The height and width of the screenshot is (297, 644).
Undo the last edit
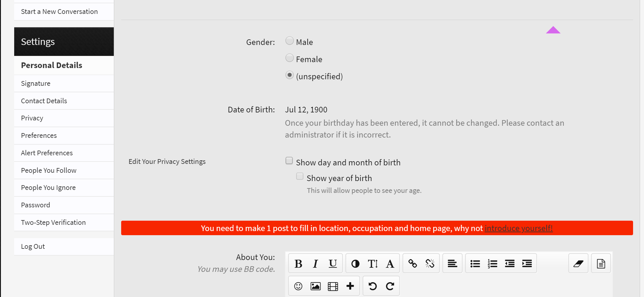pyautogui.click(x=372, y=286)
